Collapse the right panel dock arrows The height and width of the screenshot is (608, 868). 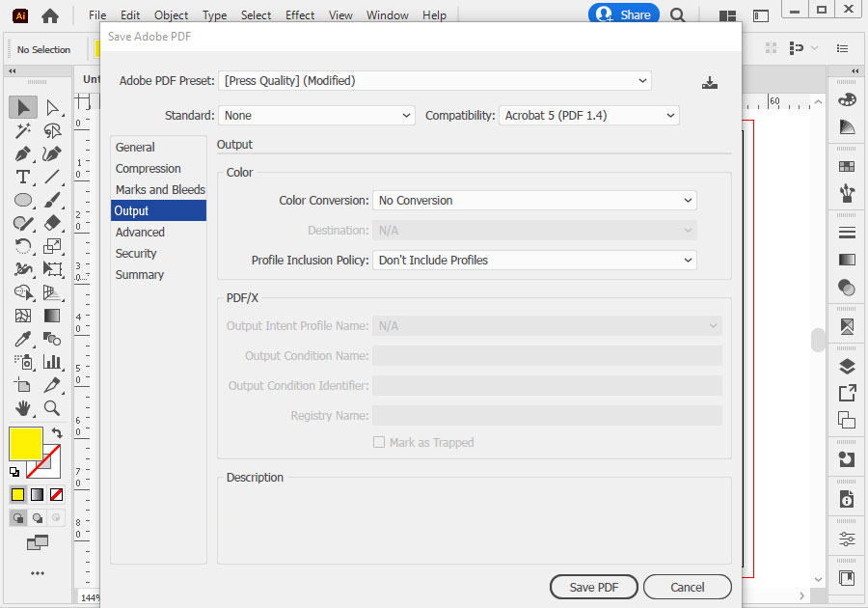tap(855, 70)
